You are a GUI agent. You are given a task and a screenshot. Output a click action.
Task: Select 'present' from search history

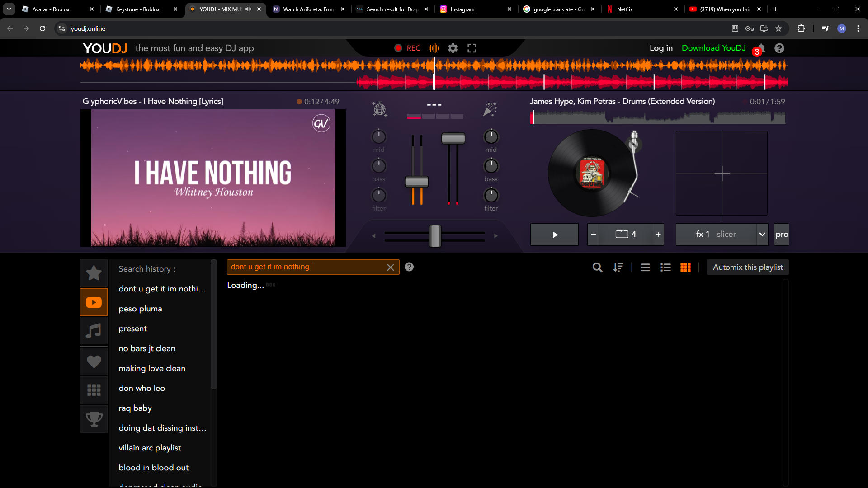(132, 328)
